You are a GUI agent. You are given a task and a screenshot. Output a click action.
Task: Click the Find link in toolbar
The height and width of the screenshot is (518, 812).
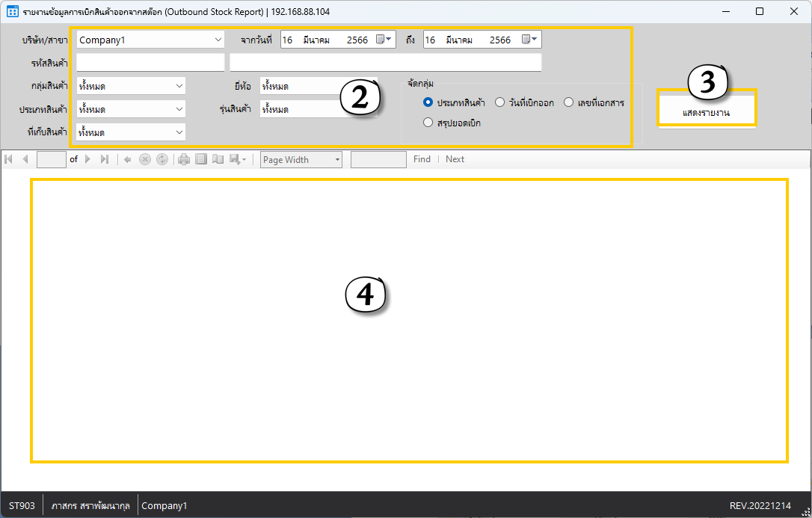click(x=422, y=159)
